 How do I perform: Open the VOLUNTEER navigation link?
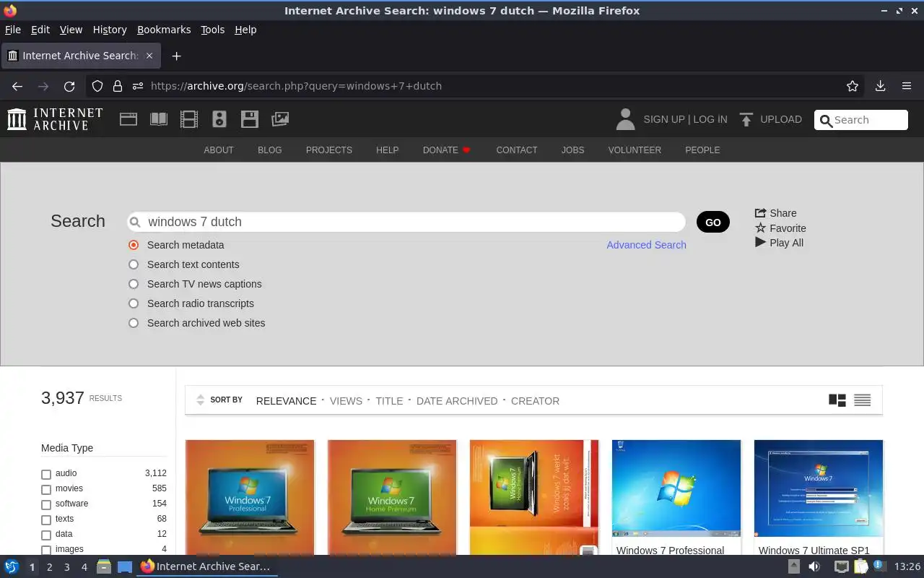coord(635,150)
